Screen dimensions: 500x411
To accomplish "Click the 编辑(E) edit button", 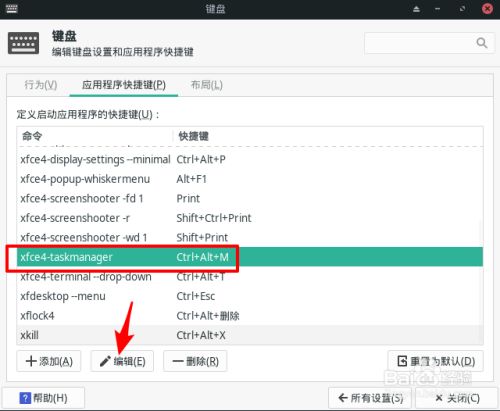I will point(122,361).
